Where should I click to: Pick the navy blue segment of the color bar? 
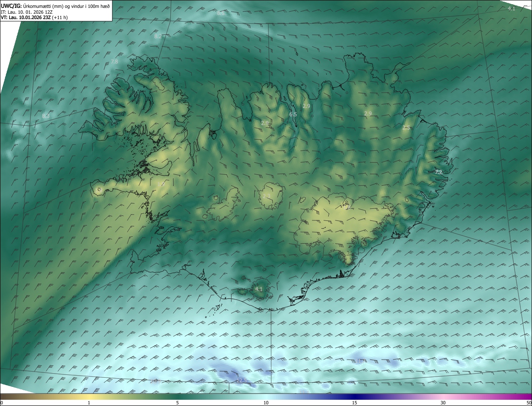(355, 396)
